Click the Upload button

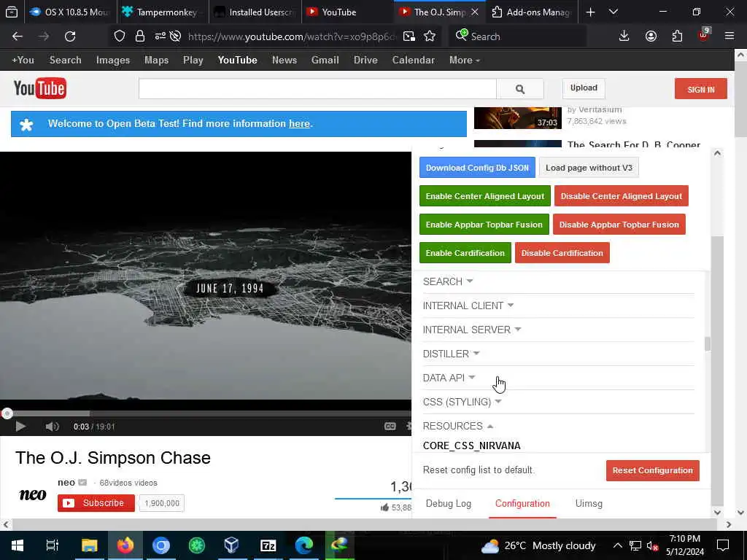point(584,88)
